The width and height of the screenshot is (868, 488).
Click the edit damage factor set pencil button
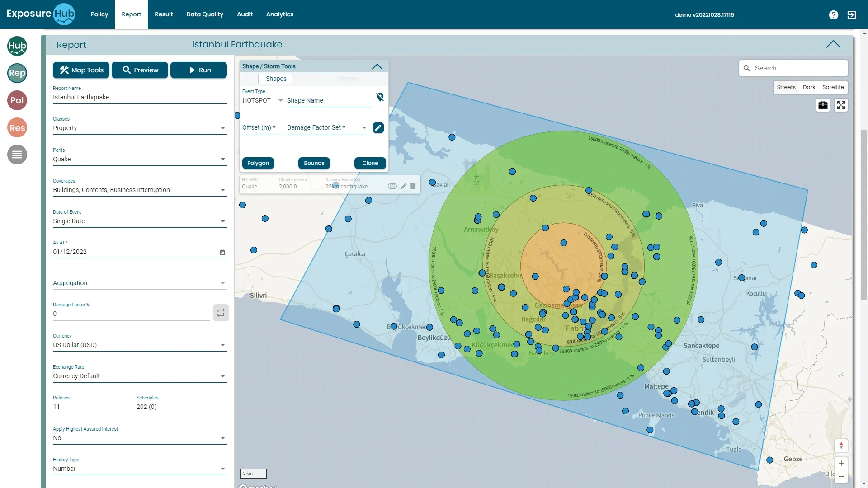pyautogui.click(x=378, y=128)
